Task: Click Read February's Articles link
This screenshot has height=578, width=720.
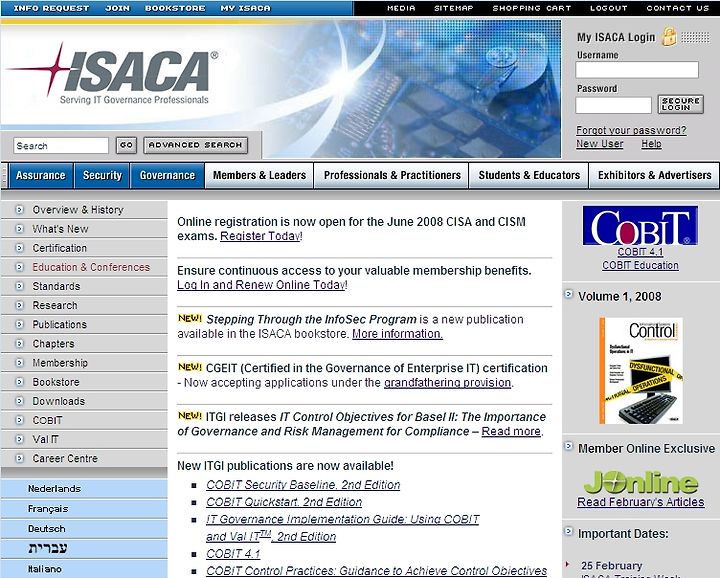Action: (x=641, y=502)
